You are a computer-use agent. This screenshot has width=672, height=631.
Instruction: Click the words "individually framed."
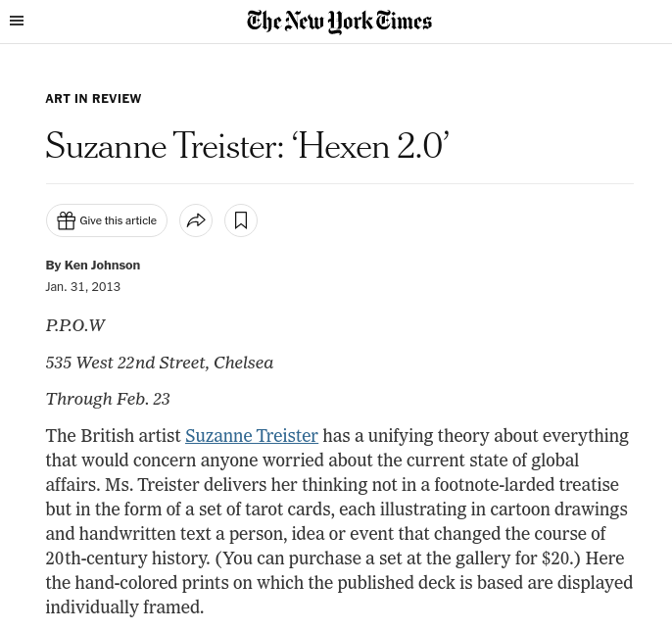124,607
